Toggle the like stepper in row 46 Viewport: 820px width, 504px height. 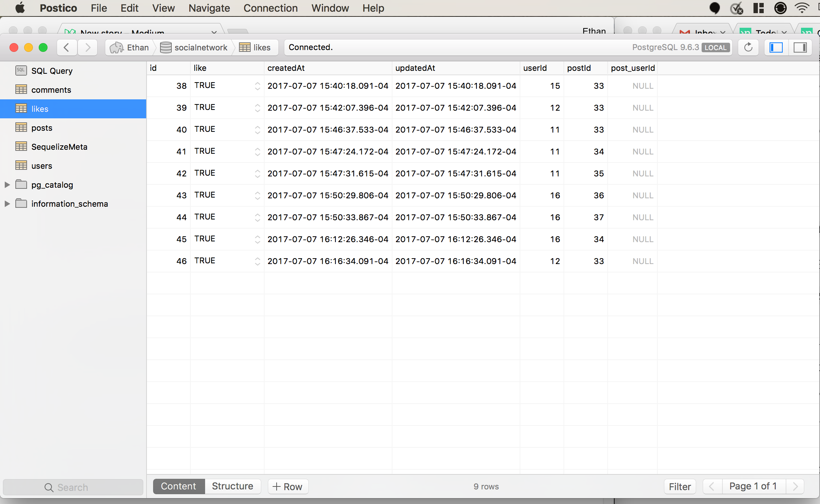point(257,261)
